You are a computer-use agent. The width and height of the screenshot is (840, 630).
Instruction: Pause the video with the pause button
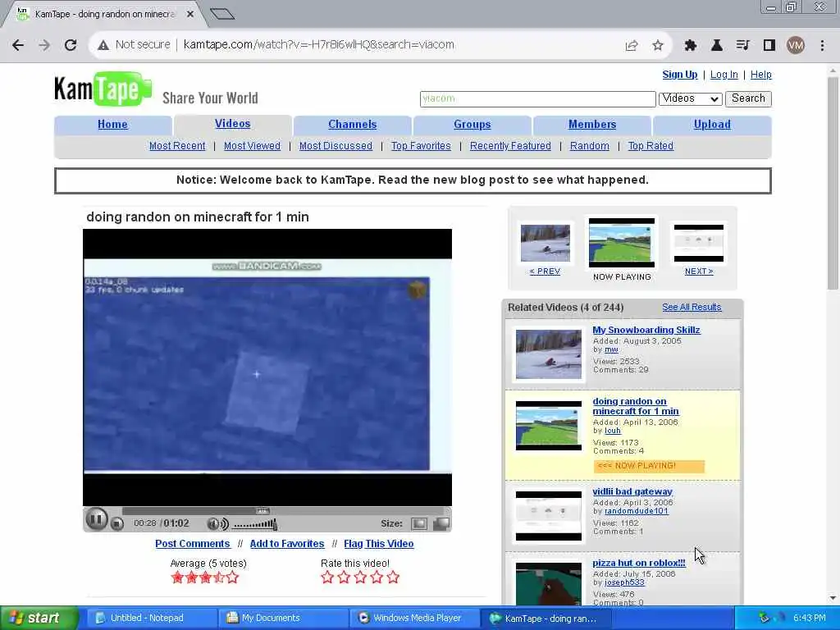[x=97, y=518]
